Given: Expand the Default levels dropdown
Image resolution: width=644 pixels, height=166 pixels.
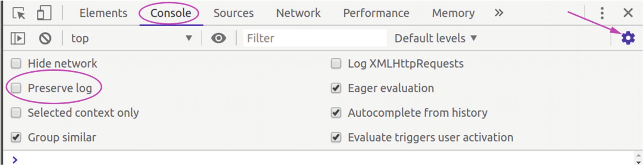Looking at the screenshot, I should [436, 38].
